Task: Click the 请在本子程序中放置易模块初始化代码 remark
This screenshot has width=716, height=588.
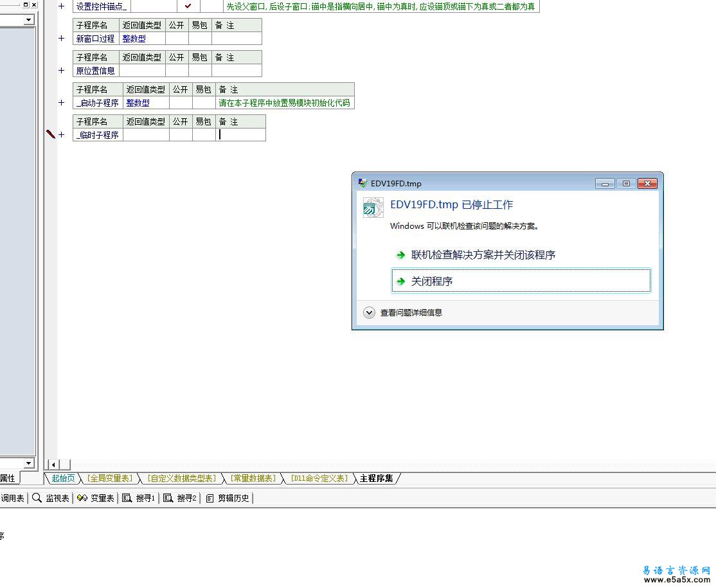Action: (x=284, y=103)
